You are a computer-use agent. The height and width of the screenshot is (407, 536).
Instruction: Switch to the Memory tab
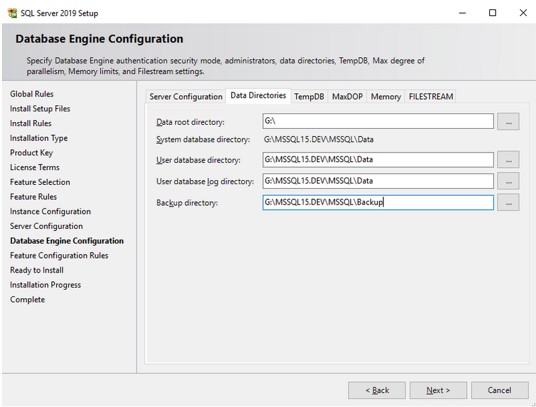point(386,97)
